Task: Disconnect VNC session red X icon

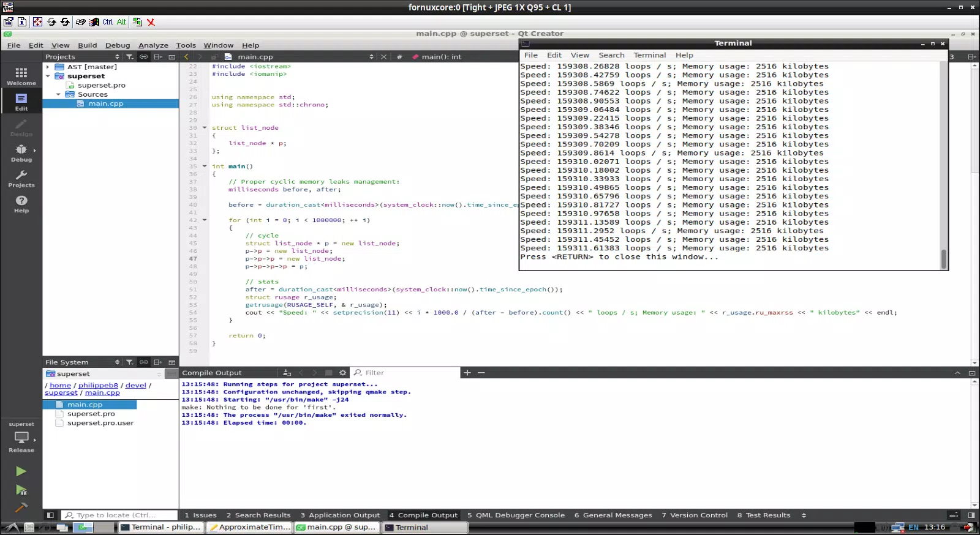Action: 151,22
